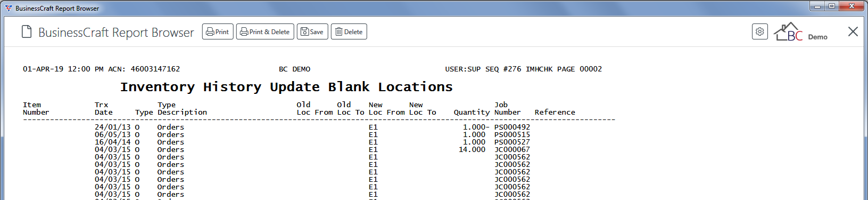Close report browser with large X icon

(x=853, y=32)
